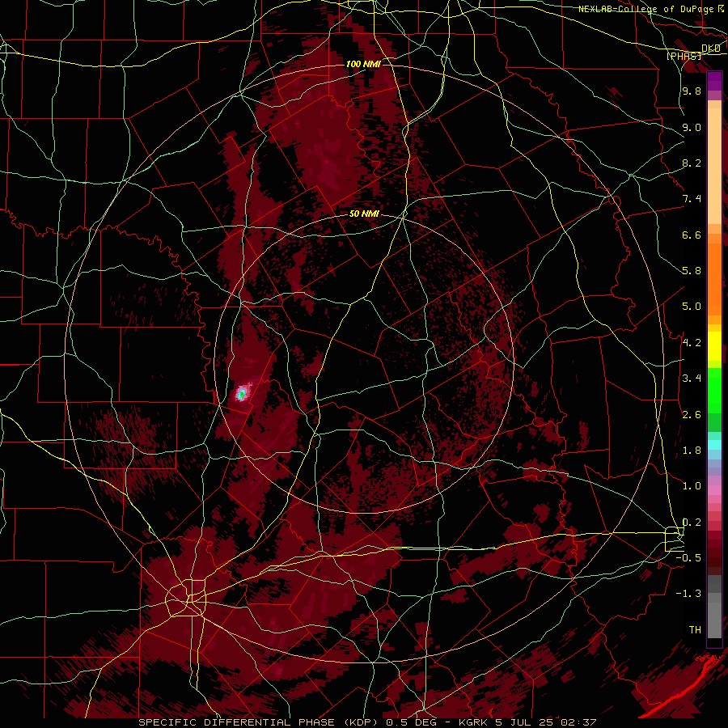
Task: Click the TH threshold label on the scale
Action: click(695, 630)
